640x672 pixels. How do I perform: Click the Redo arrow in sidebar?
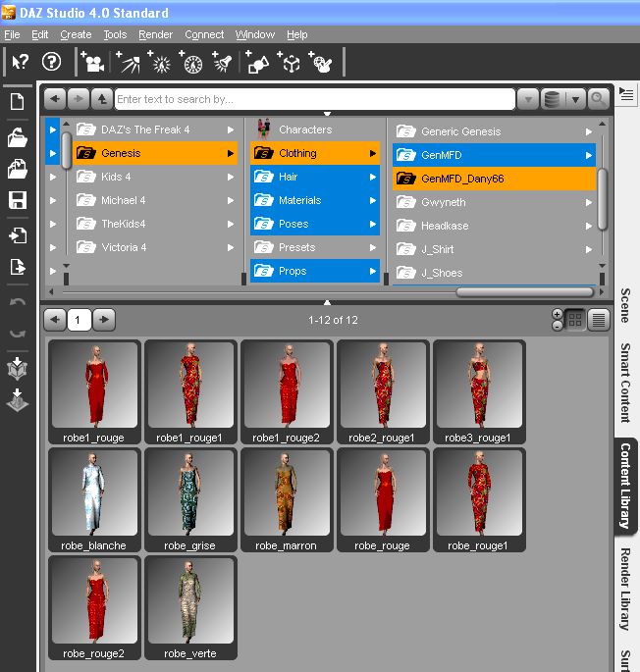coord(18,333)
